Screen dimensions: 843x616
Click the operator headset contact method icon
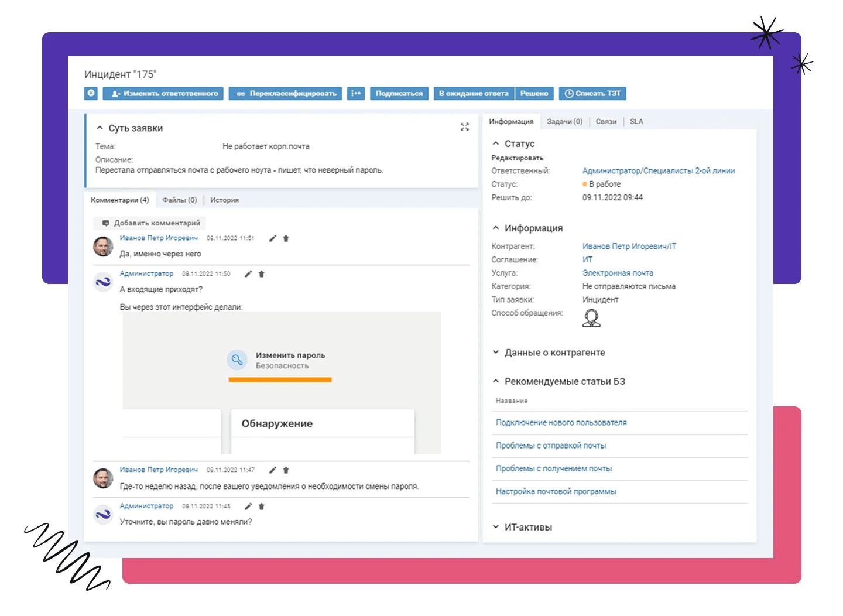point(591,318)
